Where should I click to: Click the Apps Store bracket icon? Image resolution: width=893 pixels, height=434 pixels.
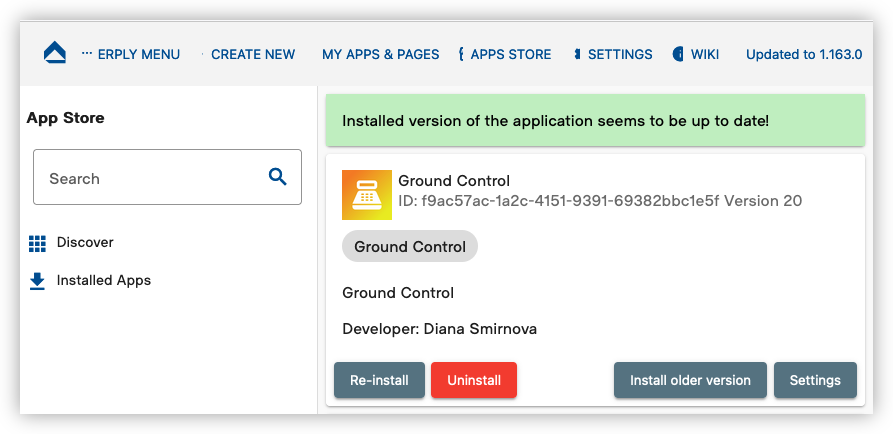[461, 54]
